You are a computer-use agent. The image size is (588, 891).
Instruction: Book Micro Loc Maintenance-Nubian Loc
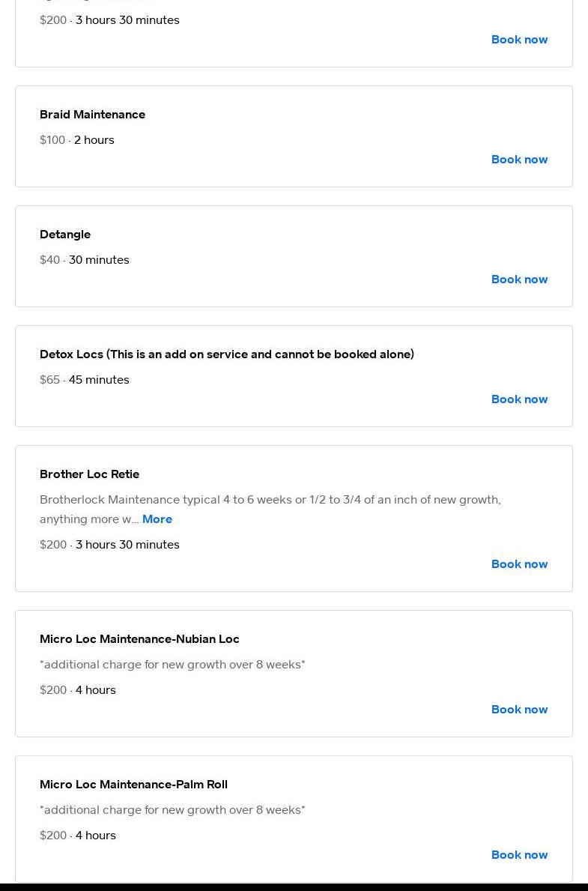(519, 709)
